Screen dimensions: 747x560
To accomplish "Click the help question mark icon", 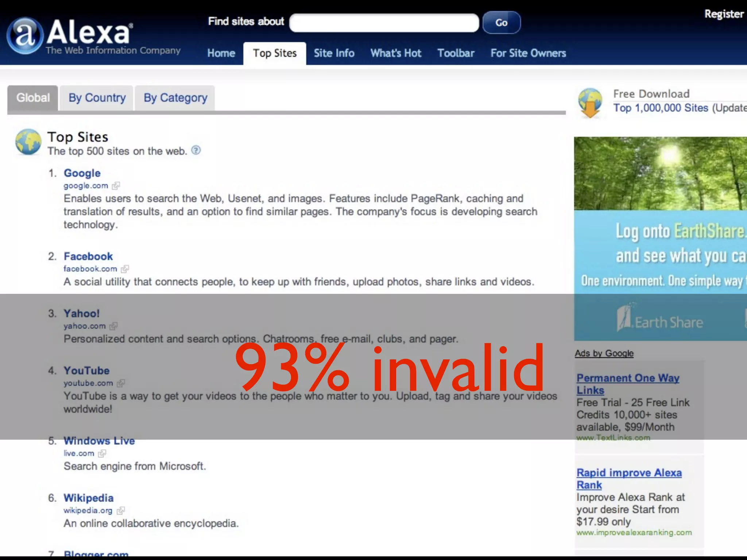I will (196, 150).
